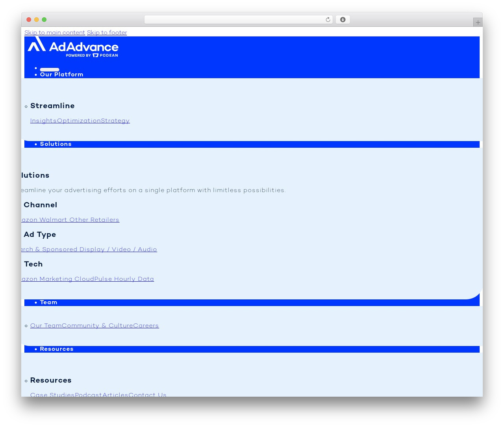Select the Walmart channel link

pyautogui.click(x=54, y=220)
